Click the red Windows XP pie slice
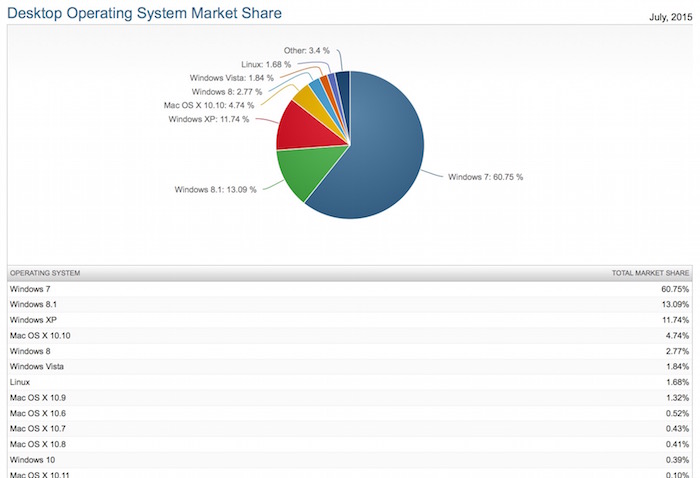This screenshot has height=478, width=700. tap(300, 125)
